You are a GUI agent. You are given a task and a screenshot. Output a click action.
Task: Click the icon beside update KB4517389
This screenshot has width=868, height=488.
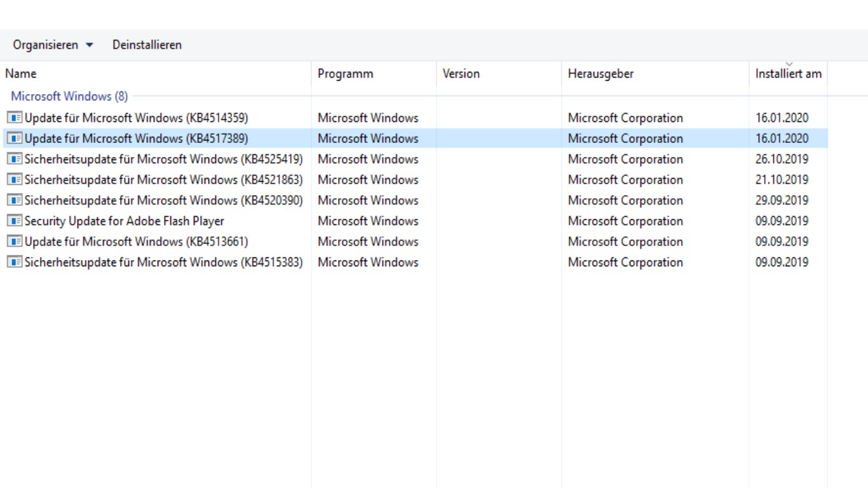coord(15,138)
